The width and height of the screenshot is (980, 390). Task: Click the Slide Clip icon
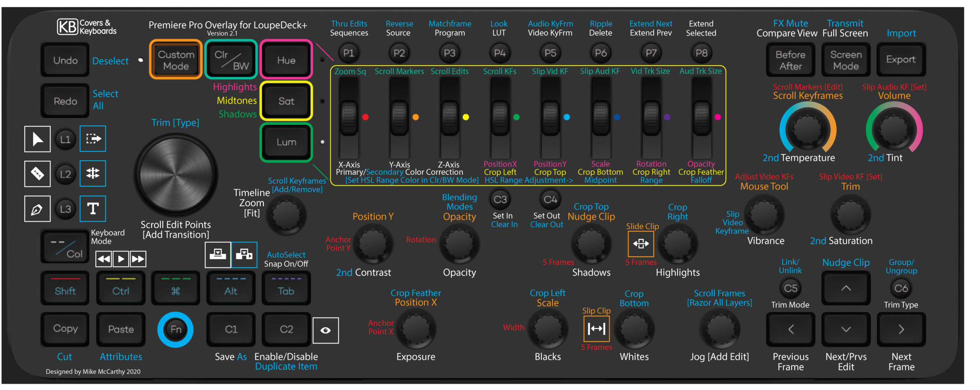641,244
